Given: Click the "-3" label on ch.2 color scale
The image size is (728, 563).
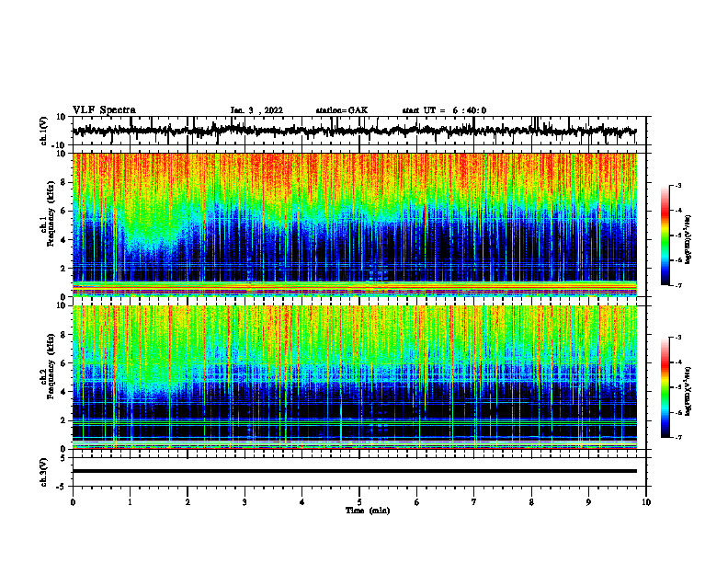Looking at the screenshot, I should (677, 338).
